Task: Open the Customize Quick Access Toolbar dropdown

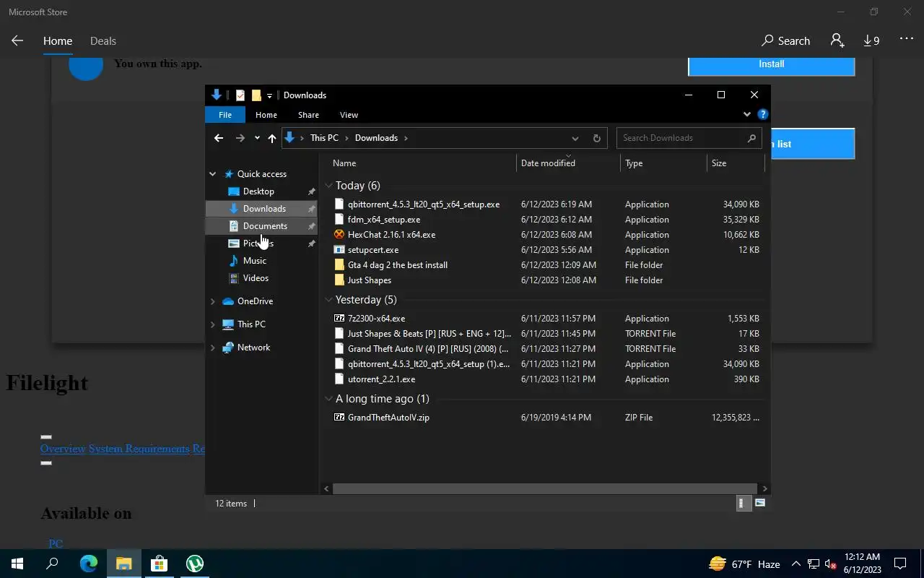Action: coord(269,95)
